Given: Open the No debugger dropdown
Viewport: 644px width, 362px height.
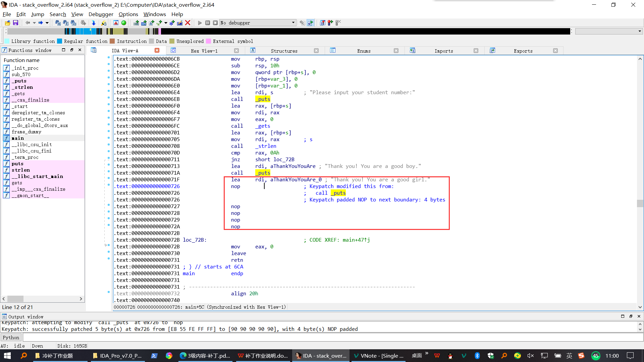Looking at the screenshot, I should coord(293,23).
